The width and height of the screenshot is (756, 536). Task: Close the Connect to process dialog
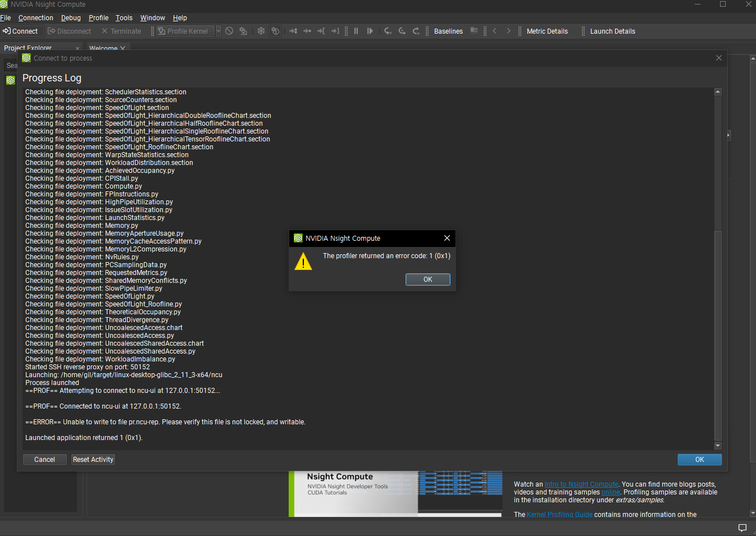(719, 58)
